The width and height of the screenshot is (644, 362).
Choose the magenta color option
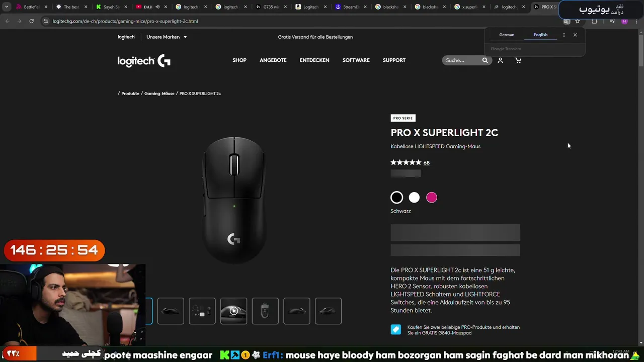[x=432, y=198]
